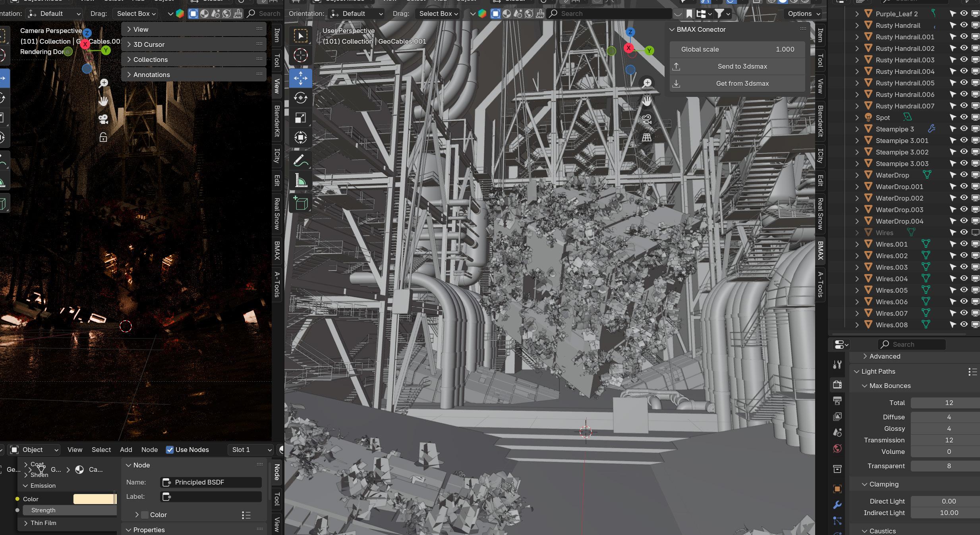Click bookmark icon beside BlenderKit search
This screenshot has height=535, width=980.
[689, 14]
